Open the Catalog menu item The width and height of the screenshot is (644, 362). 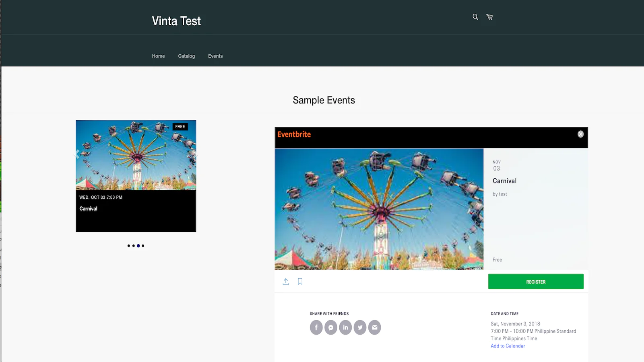186,56
